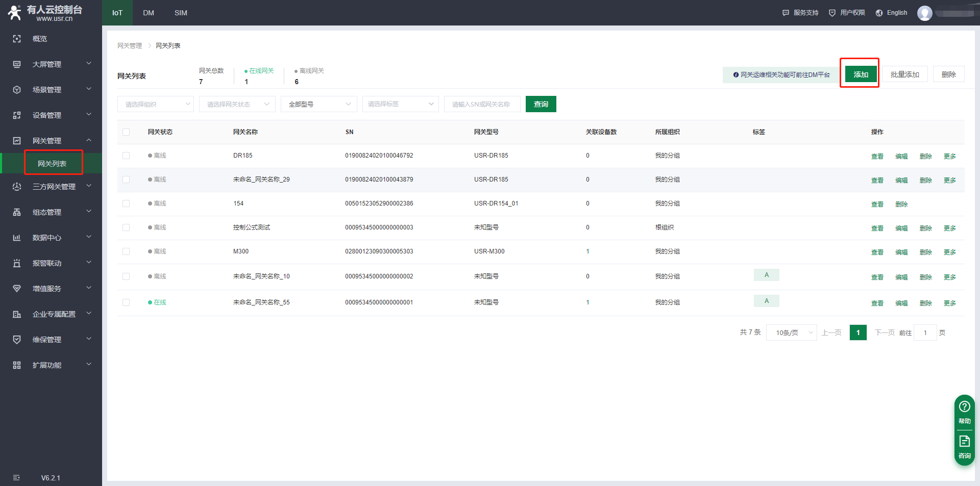Click the user avatar icon

click(x=924, y=13)
